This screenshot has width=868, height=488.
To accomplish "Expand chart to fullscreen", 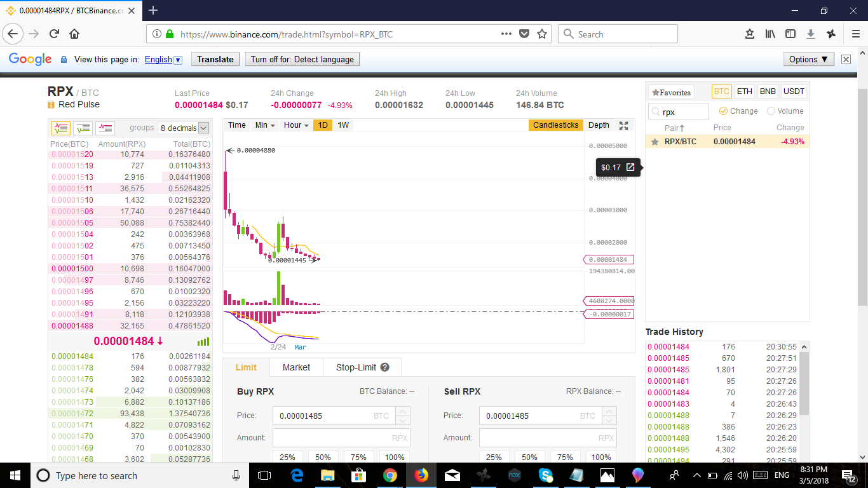I will 623,125.
